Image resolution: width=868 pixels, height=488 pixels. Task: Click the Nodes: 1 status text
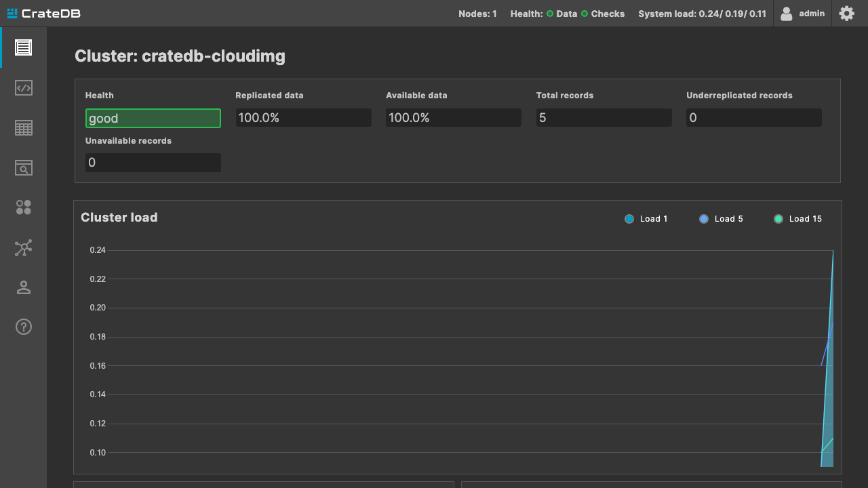[x=477, y=14]
